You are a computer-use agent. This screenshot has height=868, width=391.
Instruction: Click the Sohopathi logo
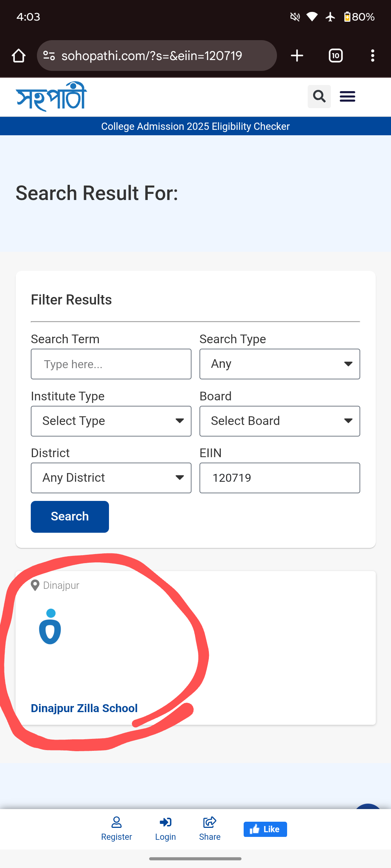[x=51, y=97]
